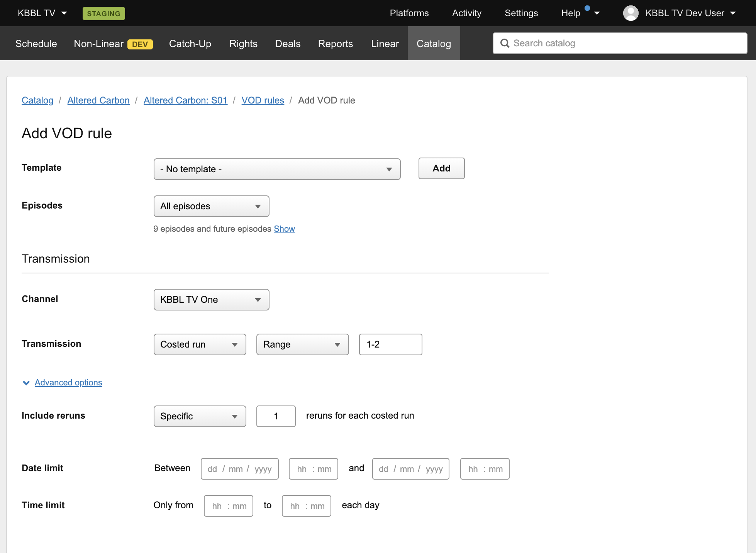
Task: Click the reruns count field
Action: point(276,416)
